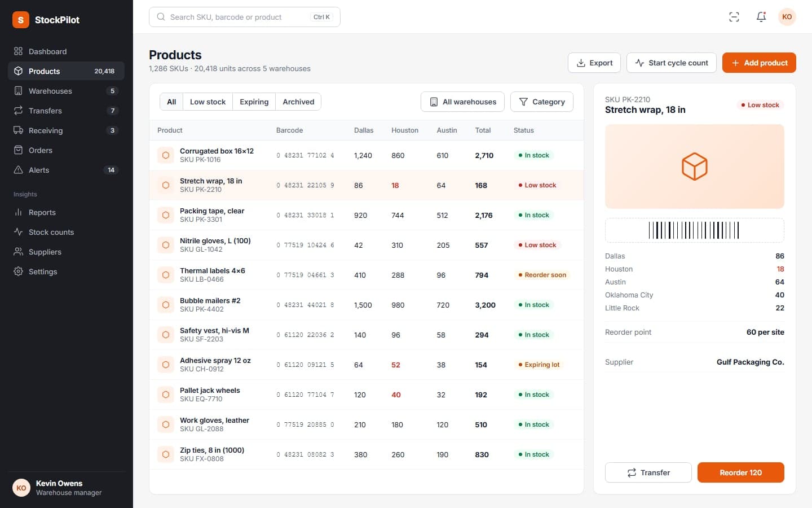Click the Reorder 120 button
812x508 pixels.
point(741,472)
